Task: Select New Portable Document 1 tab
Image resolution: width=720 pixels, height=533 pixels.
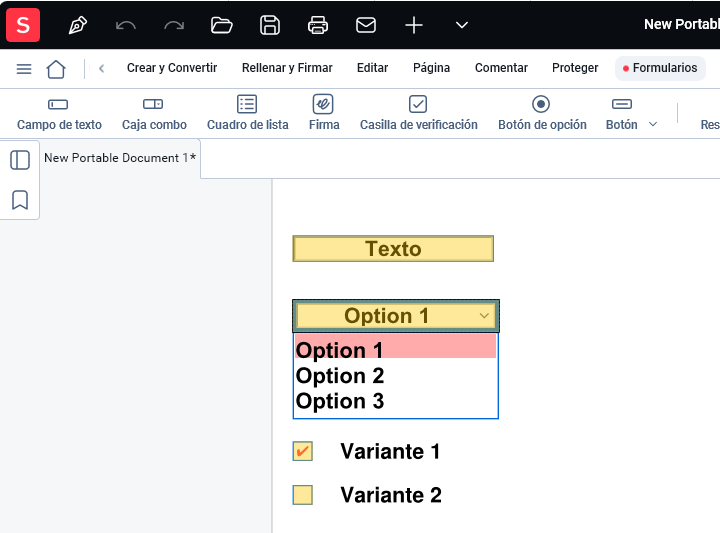Action: pos(120,158)
